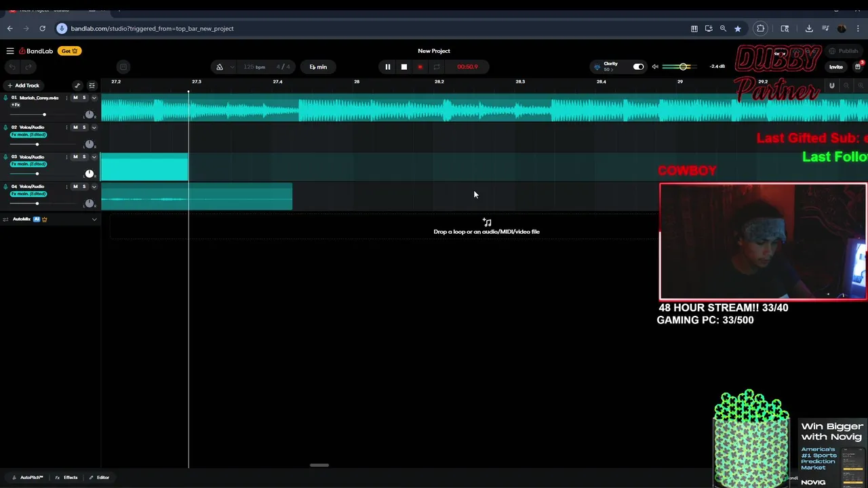Open the BandLab hamburger menu
Viewport: 868px width, 488px height.
[x=10, y=51]
